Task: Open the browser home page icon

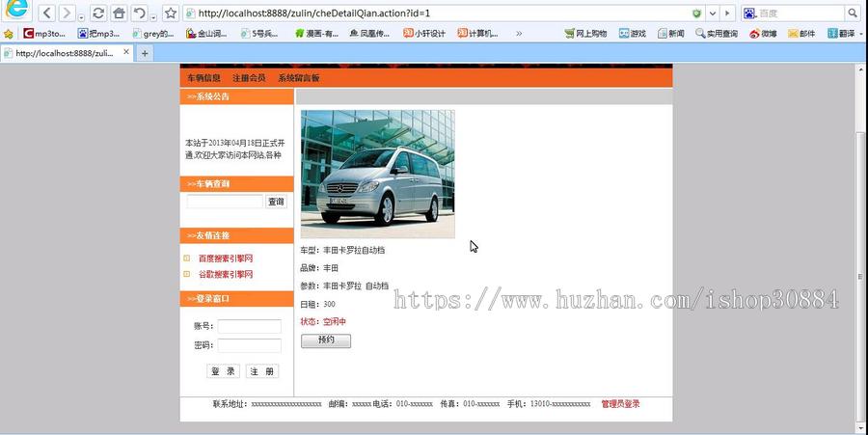Action: 119,13
